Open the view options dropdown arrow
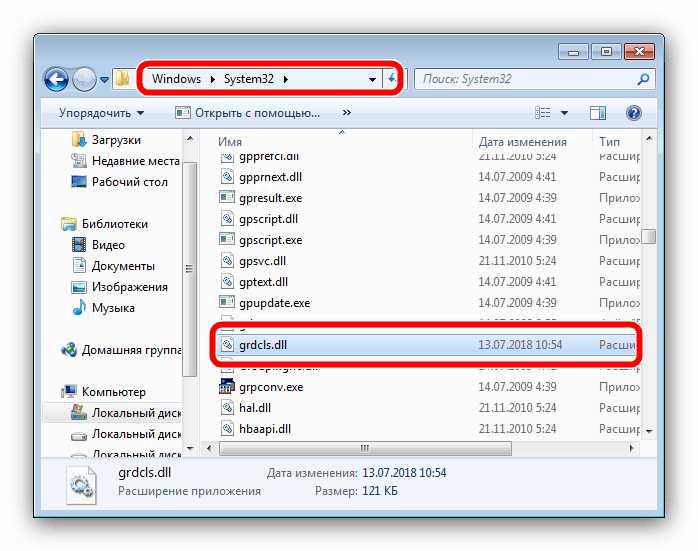 tap(564, 113)
